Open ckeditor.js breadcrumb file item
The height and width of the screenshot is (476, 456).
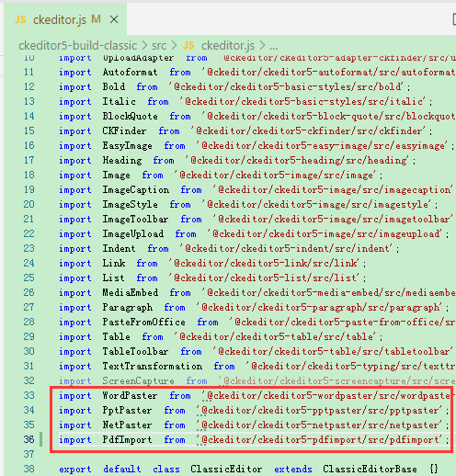coord(228,46)
